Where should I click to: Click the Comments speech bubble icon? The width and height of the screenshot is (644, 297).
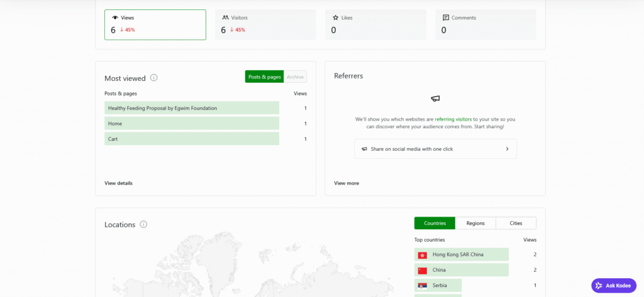(446, 18)
